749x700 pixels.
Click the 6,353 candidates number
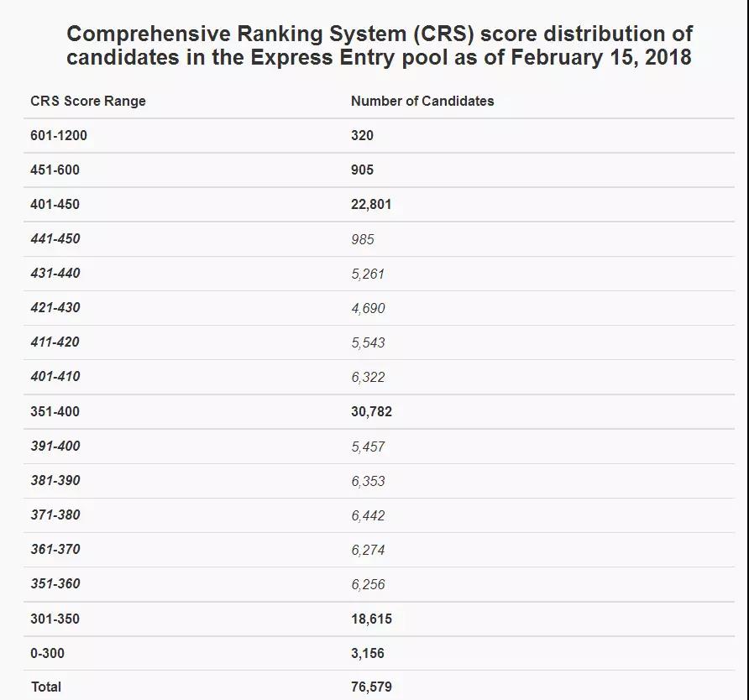point(368,481)
